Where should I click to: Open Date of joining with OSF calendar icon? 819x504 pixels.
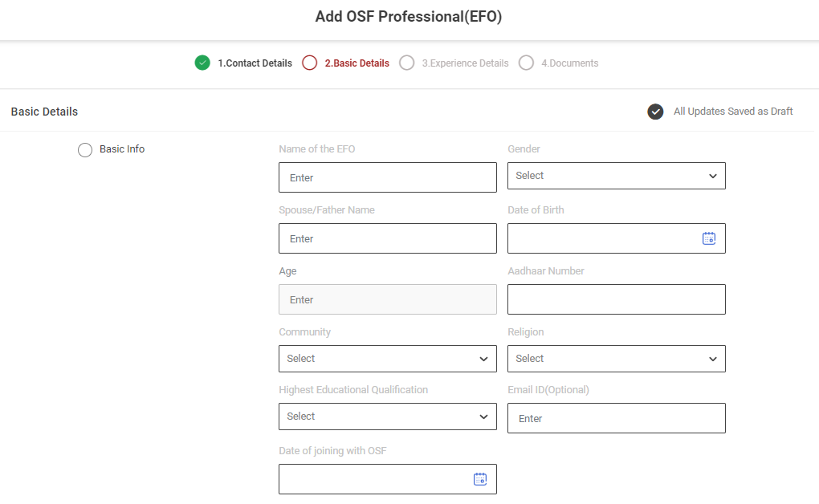pos(479,479)
